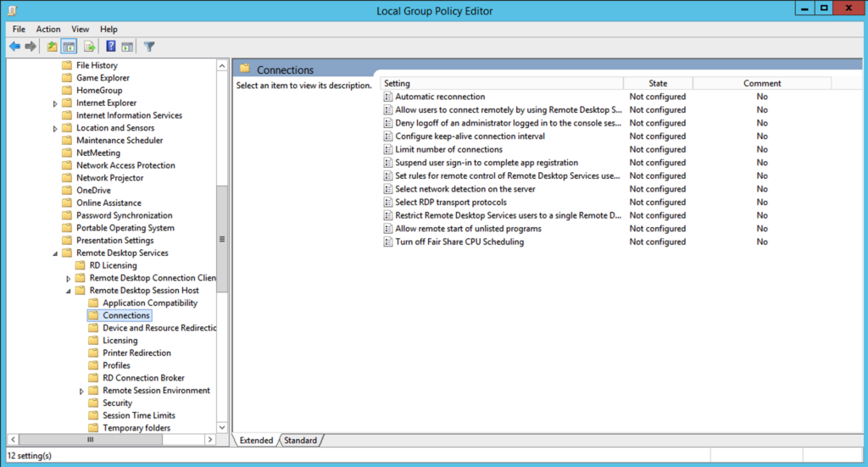This screenshot has height=467, width=868.
Task: Switch to the Standard tab
Action: point(300,441)
